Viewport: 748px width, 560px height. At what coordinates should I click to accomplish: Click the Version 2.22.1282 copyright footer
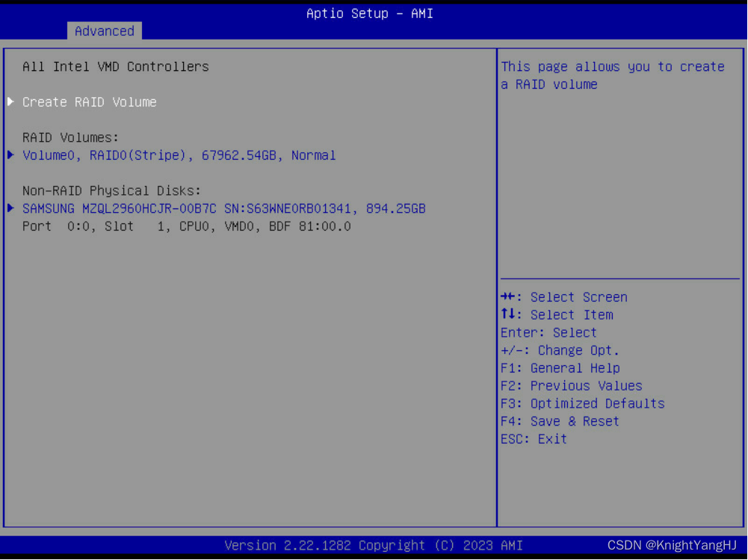[374, 545]
